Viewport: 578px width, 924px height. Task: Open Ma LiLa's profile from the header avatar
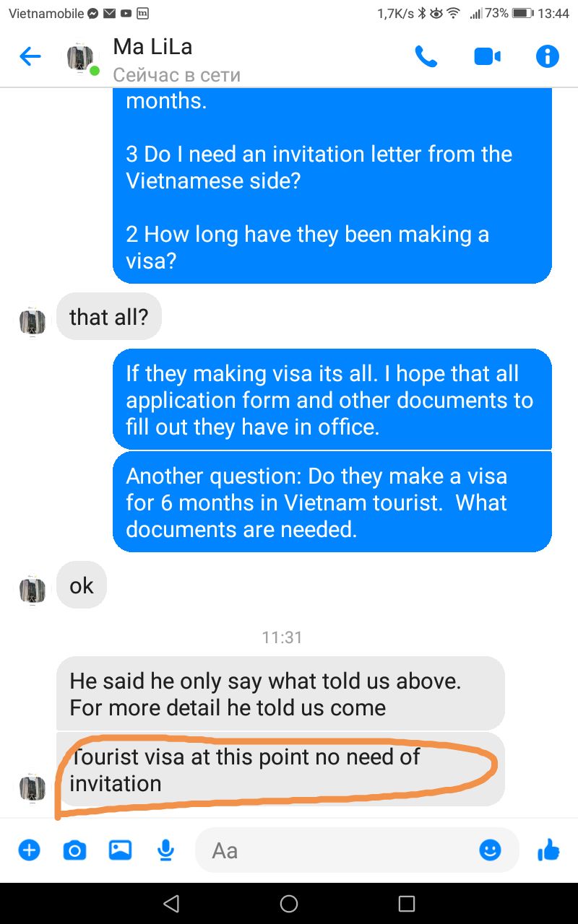coord(82,58)
